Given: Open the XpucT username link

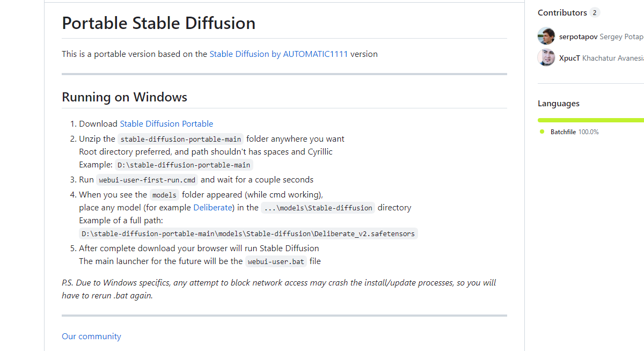Looking at the screenshot, I should tap(569, 58).
